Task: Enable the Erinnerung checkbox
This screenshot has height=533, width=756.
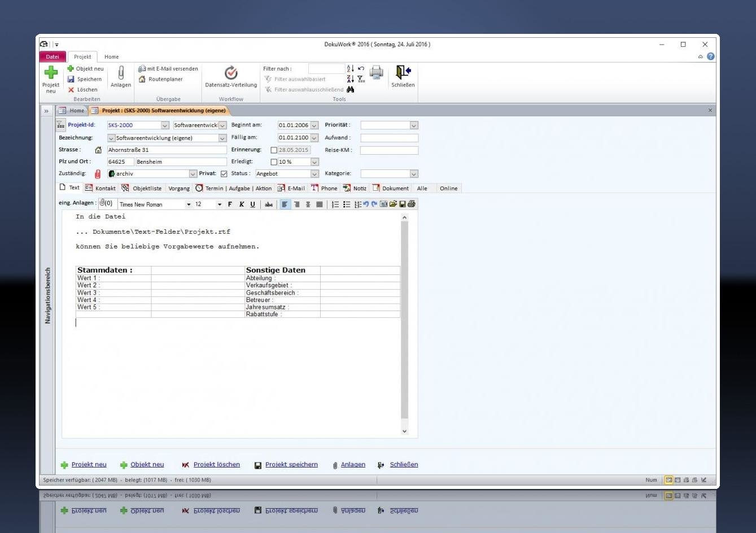Action: tap(274, 150)
